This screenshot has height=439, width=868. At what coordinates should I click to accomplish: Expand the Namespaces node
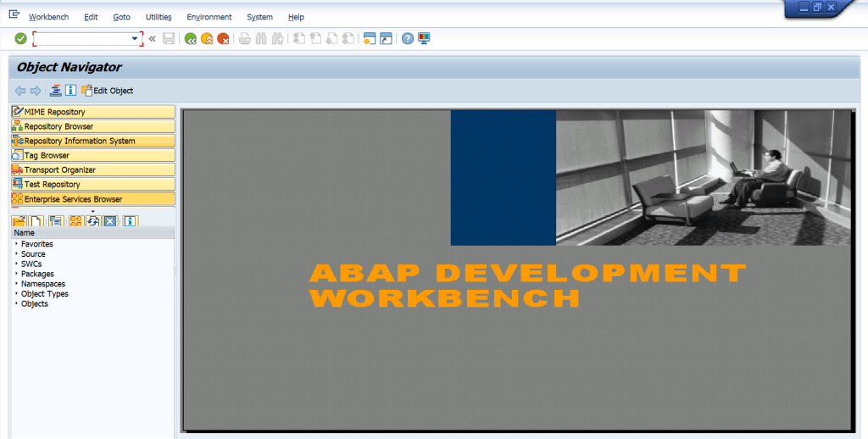pyautogui.click(x=17, y=283)
